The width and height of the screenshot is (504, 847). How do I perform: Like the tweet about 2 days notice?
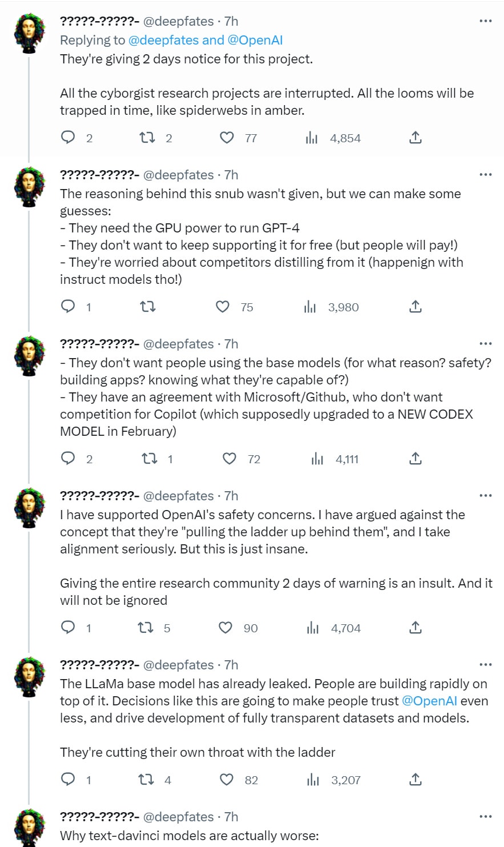tap(227, 138)
